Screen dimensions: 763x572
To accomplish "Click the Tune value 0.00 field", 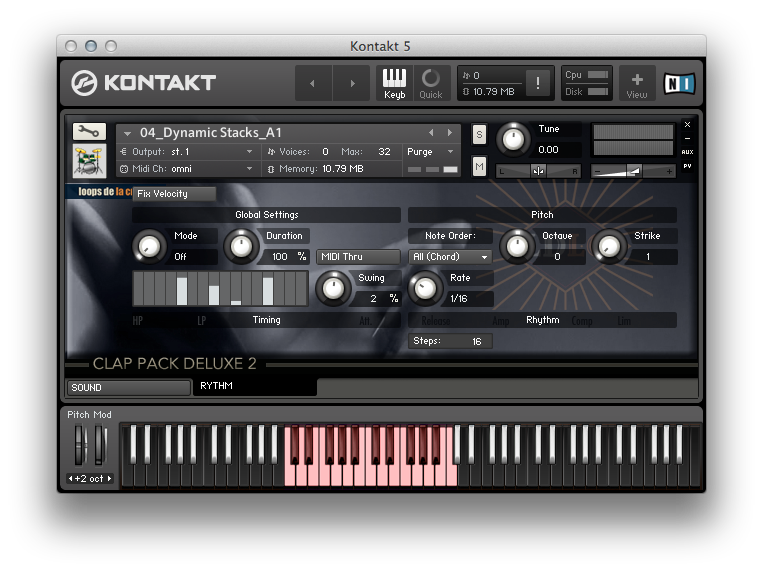I will click(557, 150).
